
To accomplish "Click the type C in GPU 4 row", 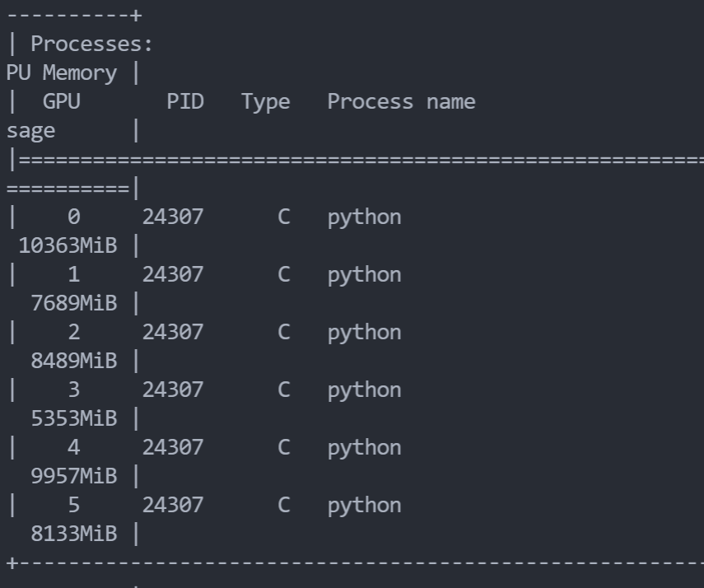I will point(283,447).
